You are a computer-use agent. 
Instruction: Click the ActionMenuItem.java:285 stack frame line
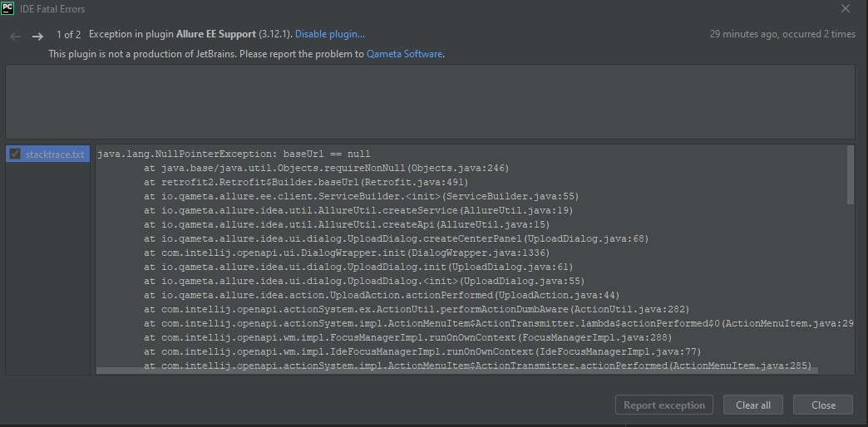point(478,365)
